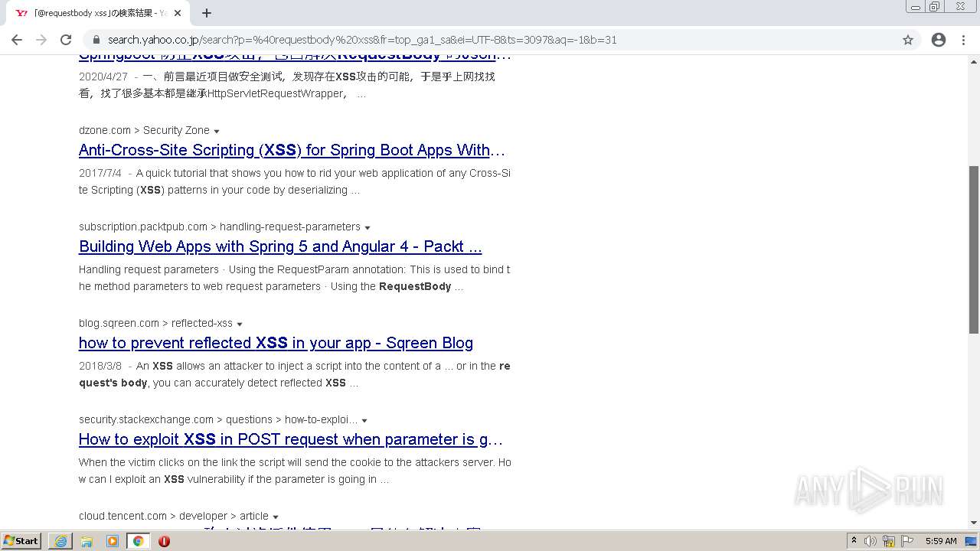Click the page scrollbar thumb
Screen dimensions: 980x551
974,249
